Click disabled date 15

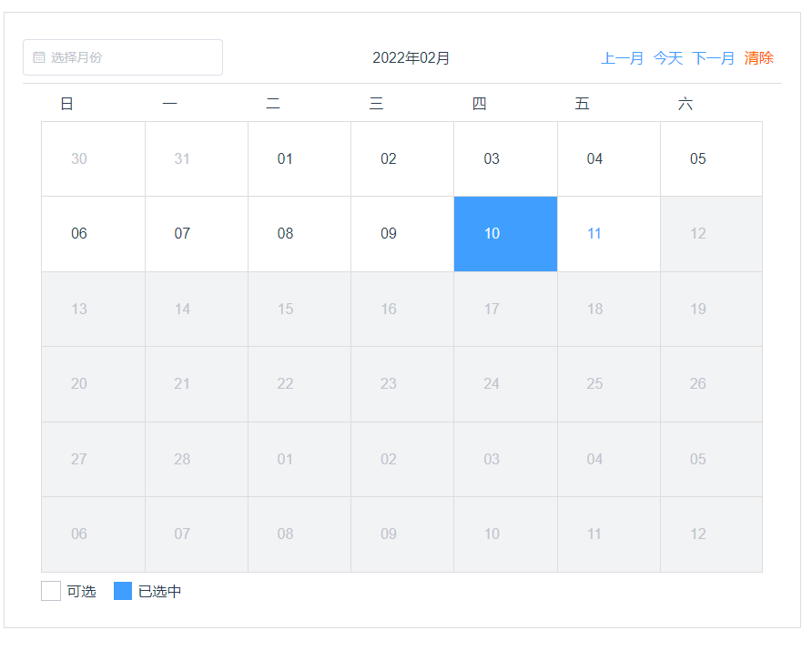click(299, 310)
